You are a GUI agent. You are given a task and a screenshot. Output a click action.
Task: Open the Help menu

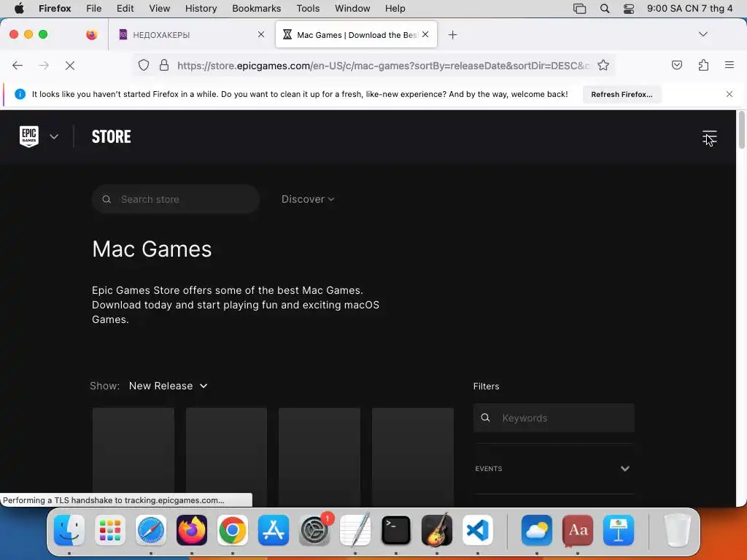[395, 9]
